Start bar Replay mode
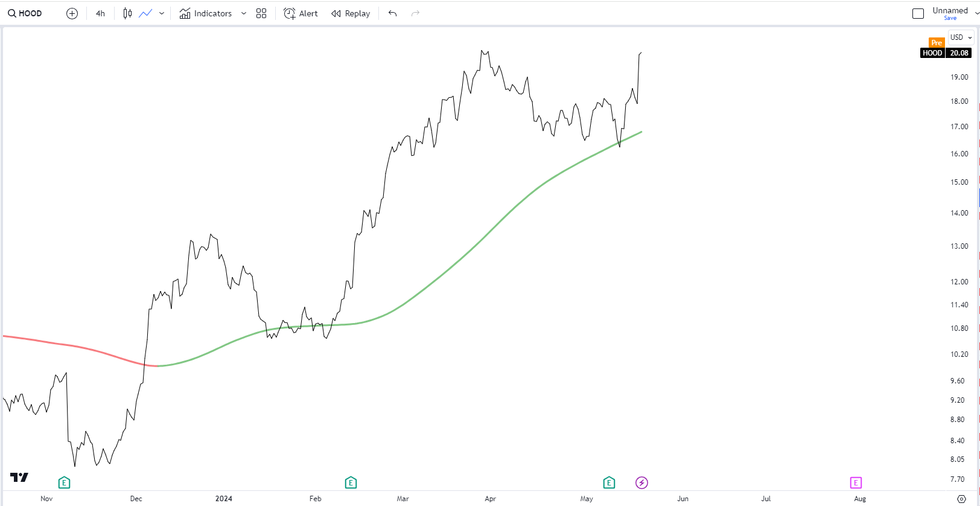 point(351,13)
